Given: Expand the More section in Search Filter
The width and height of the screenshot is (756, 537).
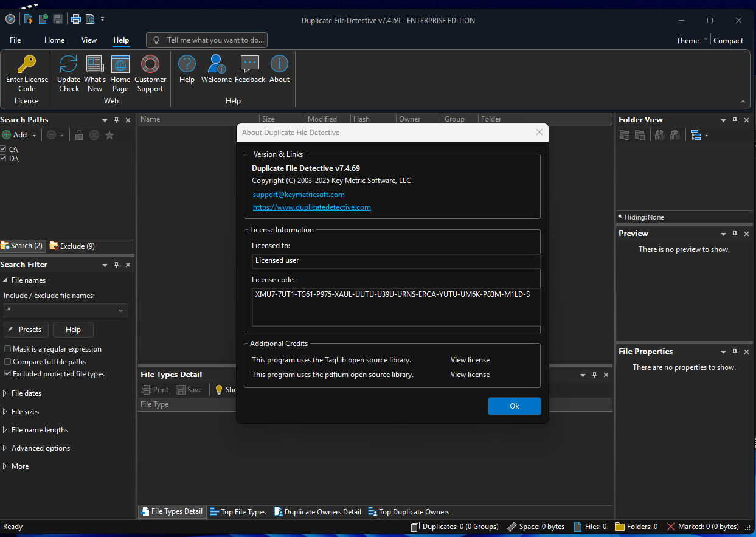Looking at the screenshot, I should [5, 466].
